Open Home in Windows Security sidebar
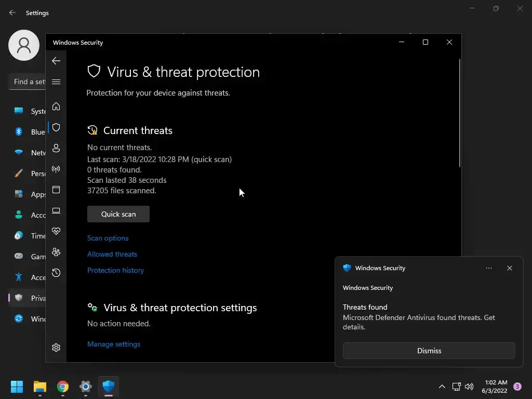The width and height of the screenshot is (532, 399). point(56,107)
